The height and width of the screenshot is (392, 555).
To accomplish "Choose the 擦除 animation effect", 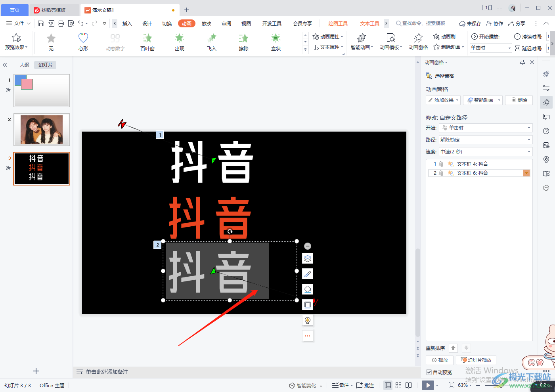I will click(x=244, y=42).
